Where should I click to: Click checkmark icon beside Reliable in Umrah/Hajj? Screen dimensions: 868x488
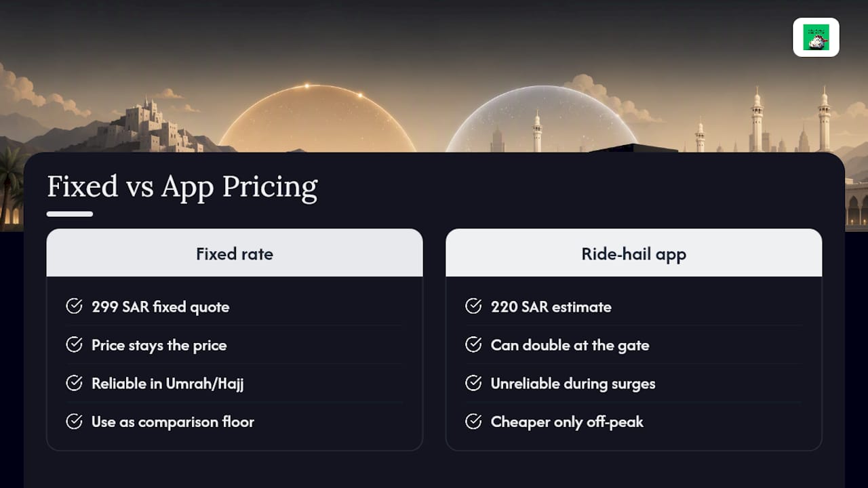[x=74, y=383]
